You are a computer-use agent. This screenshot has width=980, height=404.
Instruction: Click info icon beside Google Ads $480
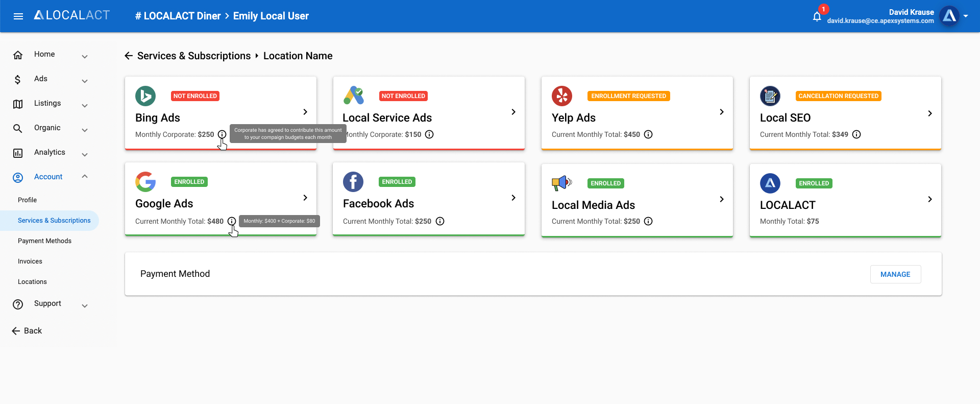232,221
